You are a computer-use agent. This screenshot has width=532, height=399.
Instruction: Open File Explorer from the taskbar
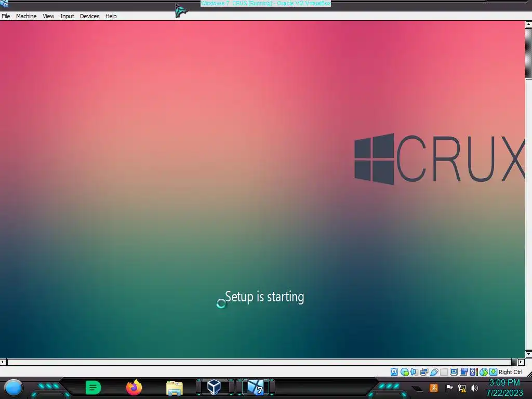[x=175, y=388]
